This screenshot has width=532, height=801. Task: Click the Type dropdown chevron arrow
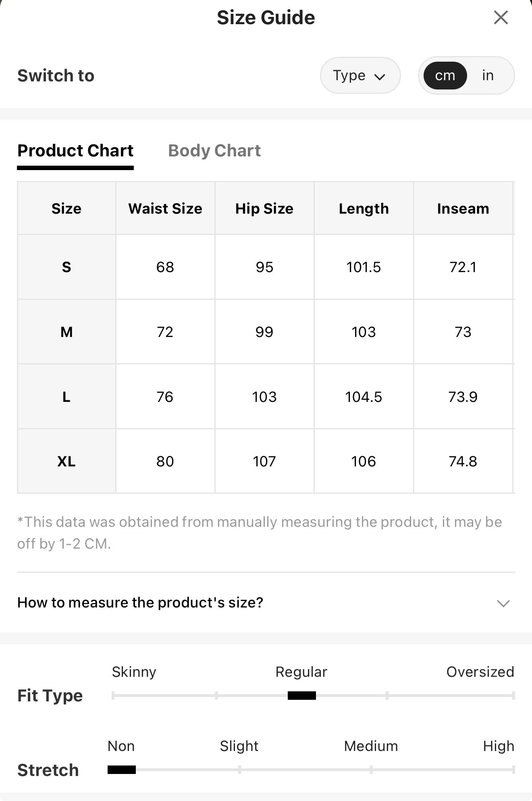(x=380, y=77)
